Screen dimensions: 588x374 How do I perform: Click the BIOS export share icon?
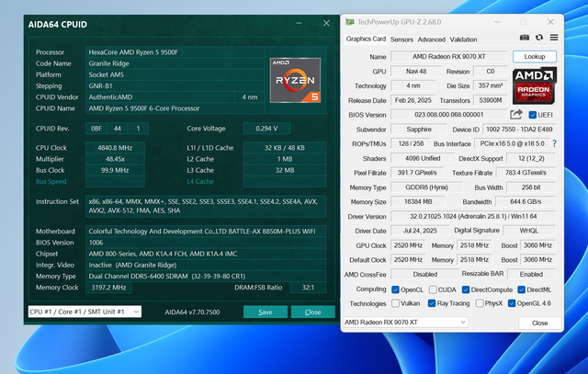click(x=516, y=115)
